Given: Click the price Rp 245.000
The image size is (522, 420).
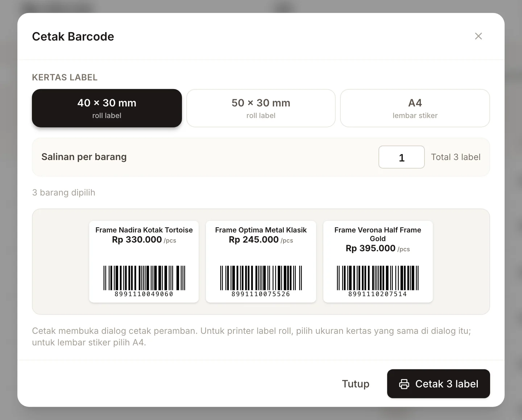Looking at the screenshot, I should (x=254, y=240).
